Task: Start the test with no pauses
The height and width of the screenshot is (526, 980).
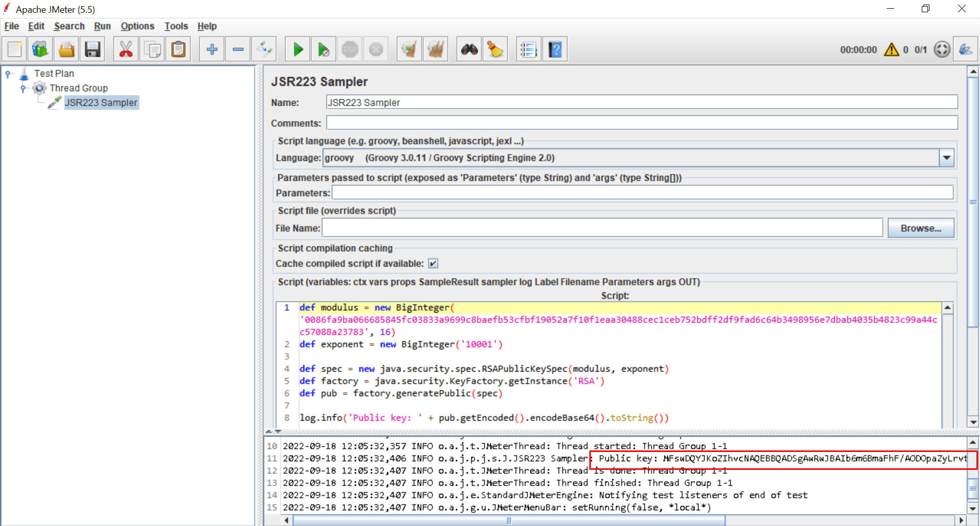Action: point(324,50)
